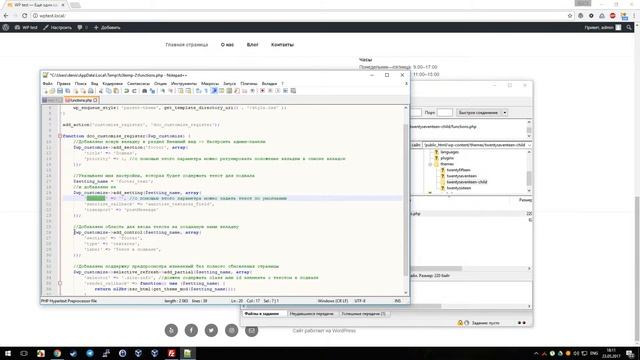Redo the edit via toolbar arrow
Viewport: 640px width, 360px height.
135,91
